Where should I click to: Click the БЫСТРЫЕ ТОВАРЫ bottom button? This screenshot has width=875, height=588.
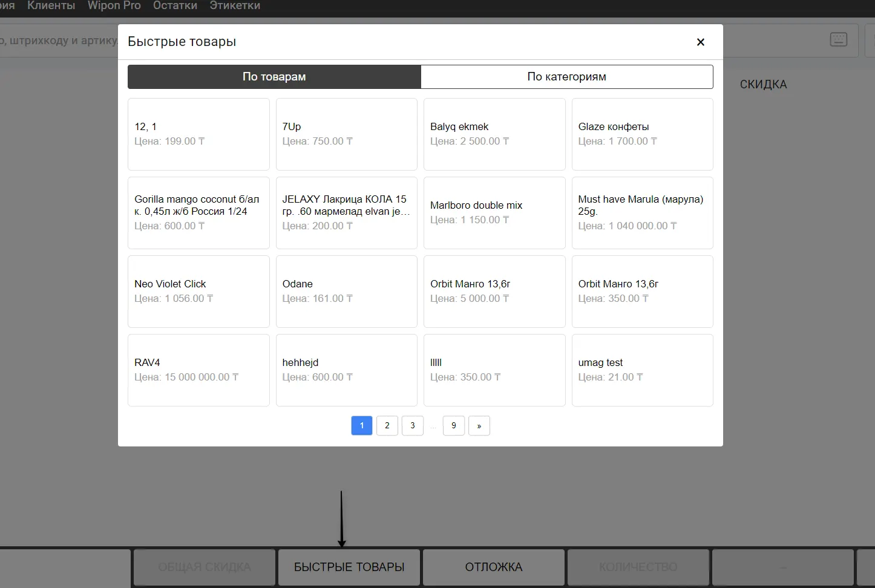click(x=349, y=567)
